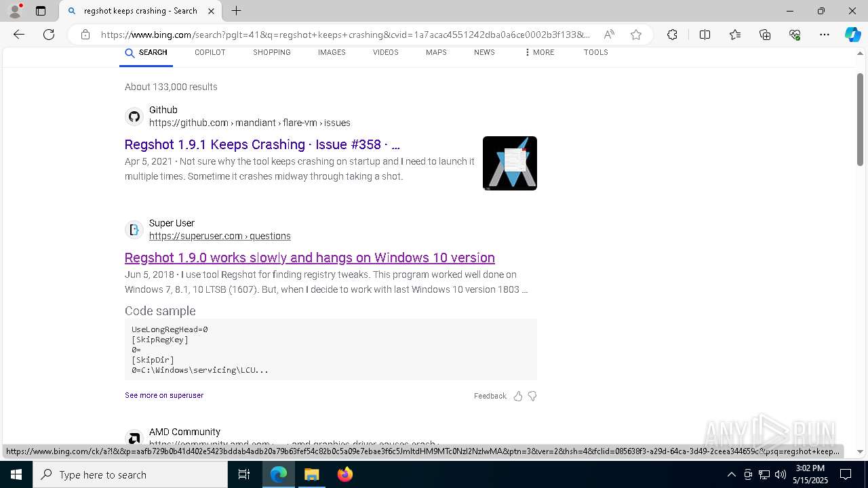Open Edge in taskbar
The width and height of the screenshot is (868, 488).
click(x=279, y=474)
